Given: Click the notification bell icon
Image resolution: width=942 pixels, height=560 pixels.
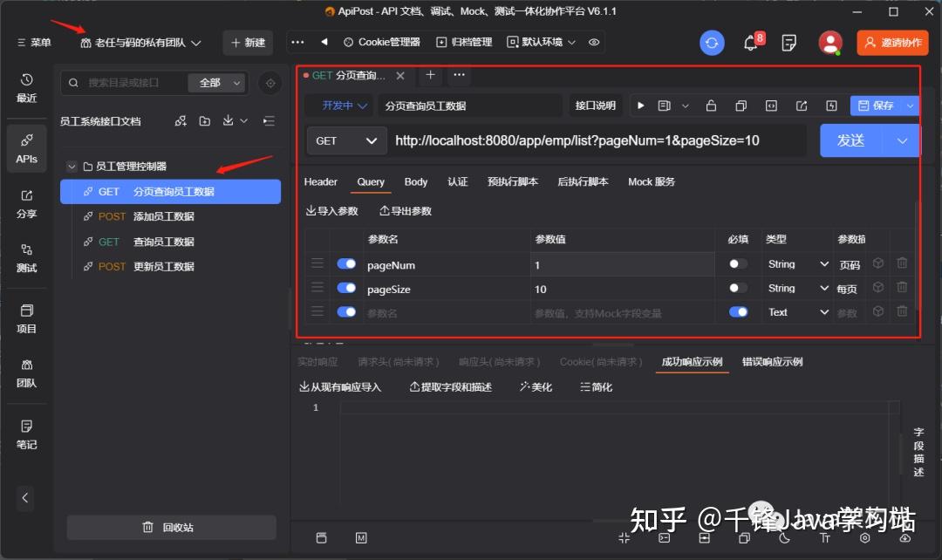Looking at the screenshot, I should coord(750,42).
